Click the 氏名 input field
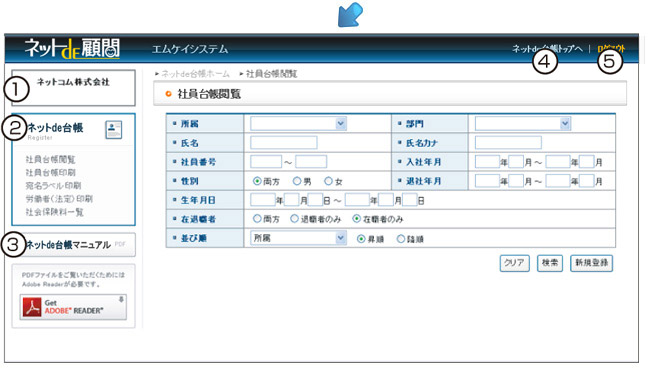This screenshot has height=383, width=650. pyautogui.click(x=284, y=143)
